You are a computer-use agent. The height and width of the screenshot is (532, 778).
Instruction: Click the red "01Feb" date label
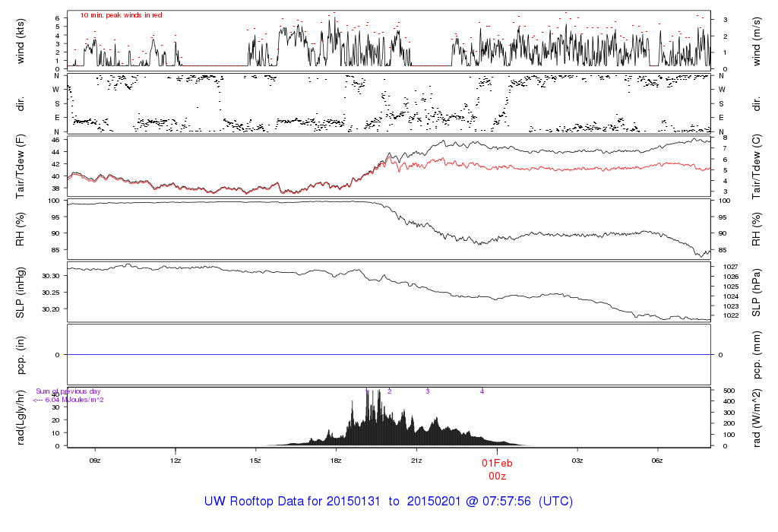click(x=497, y=464)
